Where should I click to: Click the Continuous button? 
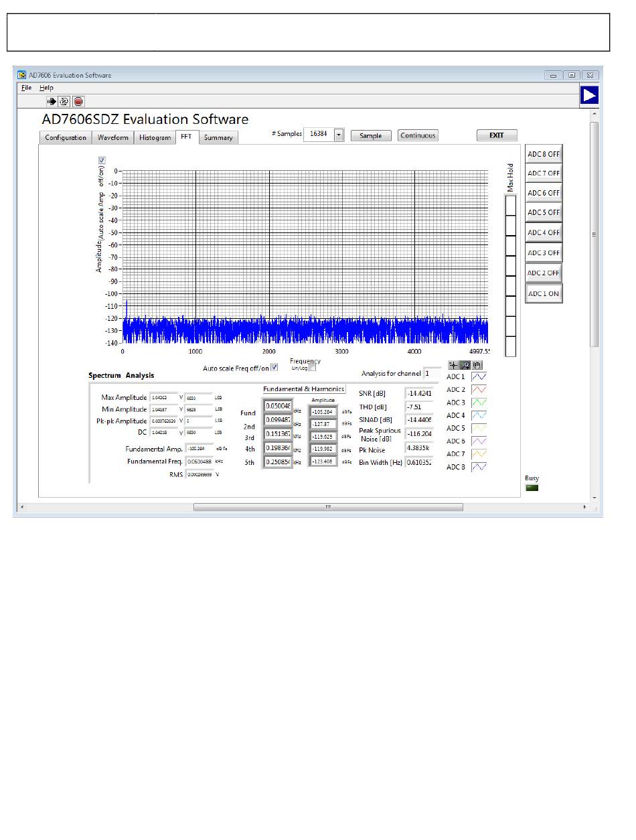(x=418, y=135)
